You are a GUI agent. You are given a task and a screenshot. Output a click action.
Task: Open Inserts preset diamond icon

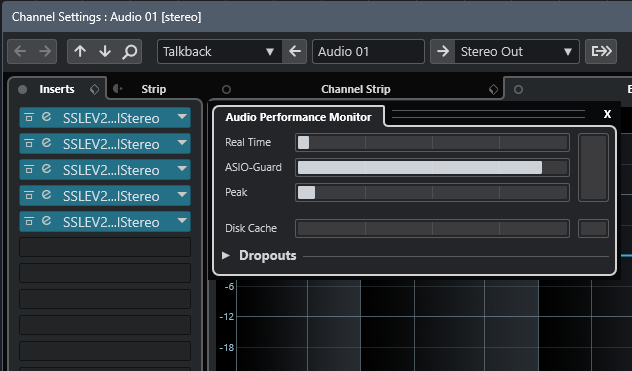point(94,89)
